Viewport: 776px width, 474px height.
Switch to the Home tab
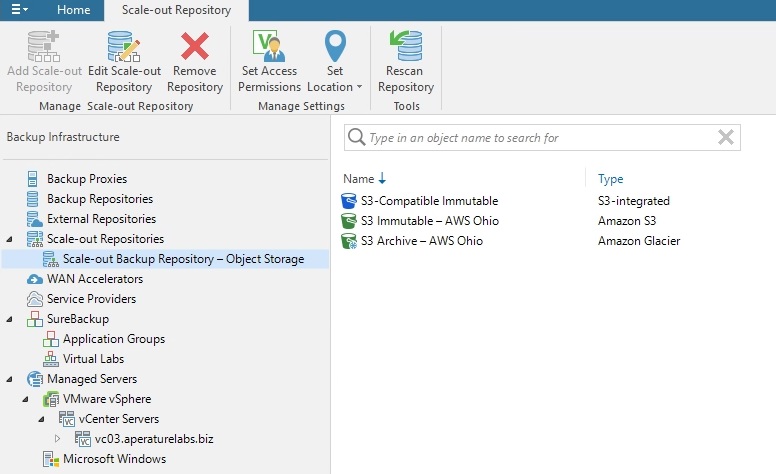[73, 10]
